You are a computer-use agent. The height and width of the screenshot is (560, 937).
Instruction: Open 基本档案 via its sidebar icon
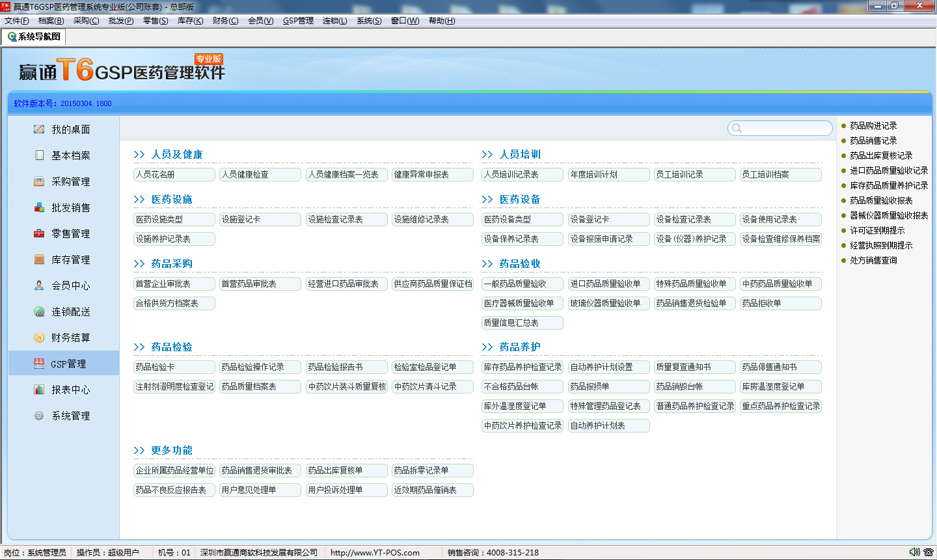39,155
